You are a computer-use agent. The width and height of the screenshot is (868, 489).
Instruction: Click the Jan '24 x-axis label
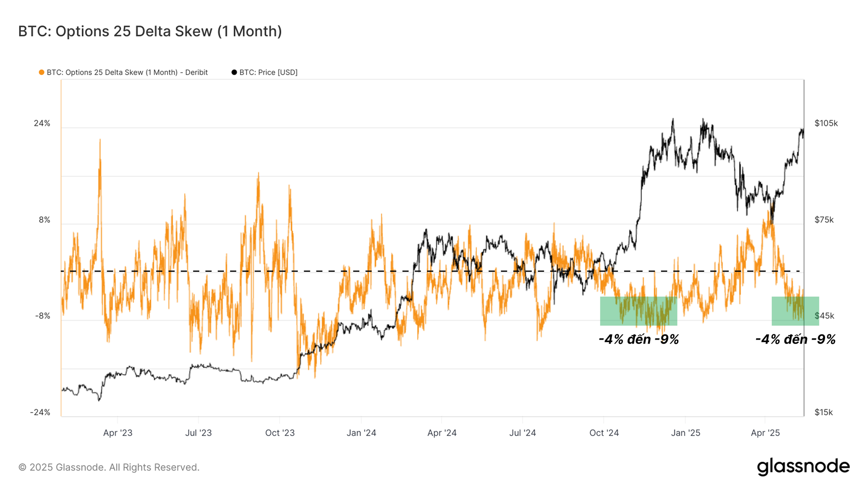[x=361, y=433]
